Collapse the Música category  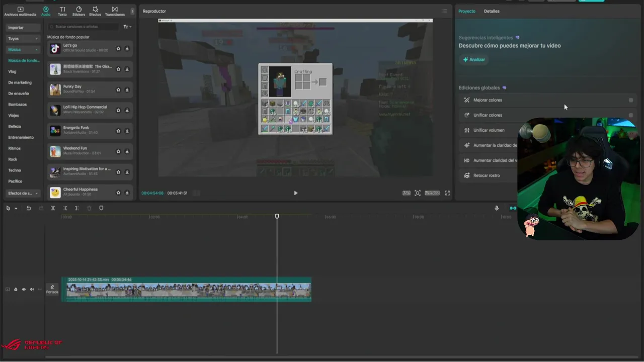(x=23, y=50)
